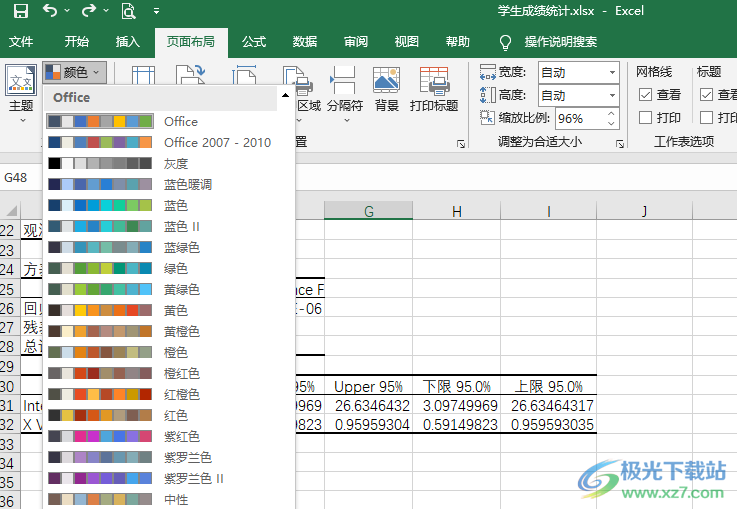Image resolution: width=737 pixels, height=509 pixels.
Task: Toggle the 标题 查看 checkbox
Action: coord(706,95)
